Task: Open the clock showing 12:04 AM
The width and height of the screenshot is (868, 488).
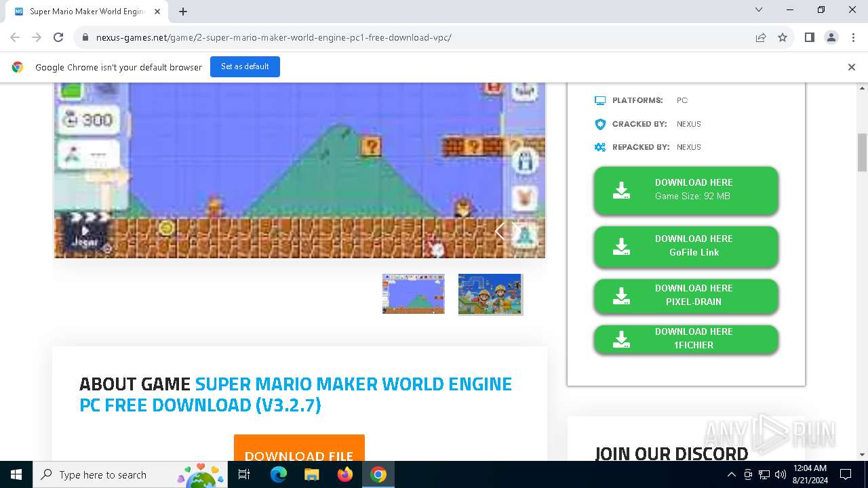Action: click(x=810, y=474)
